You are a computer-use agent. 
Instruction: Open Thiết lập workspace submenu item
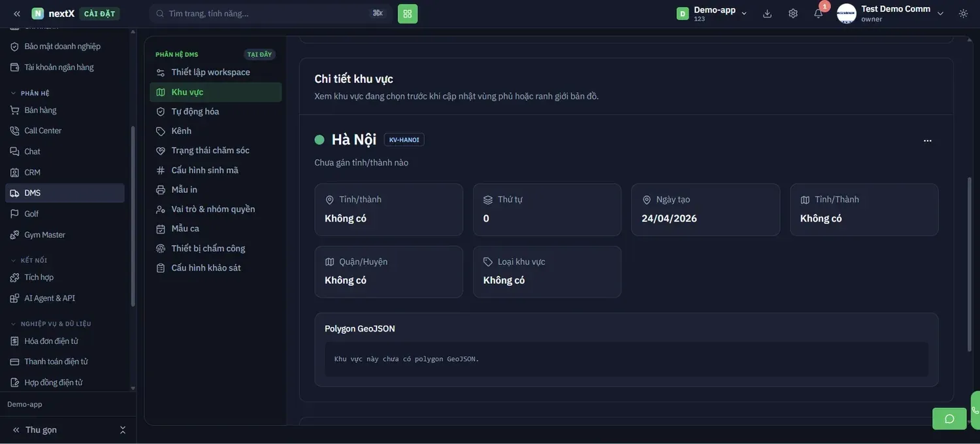coord(216,72)
